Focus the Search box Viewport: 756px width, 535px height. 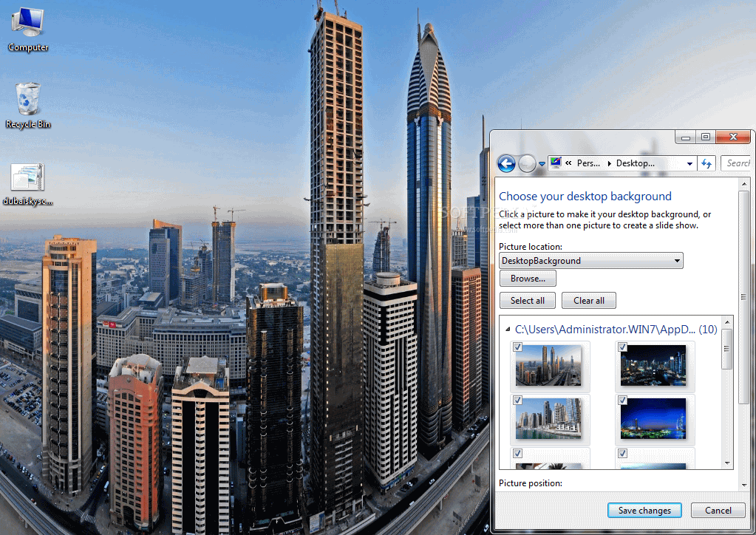coord(736,163)
